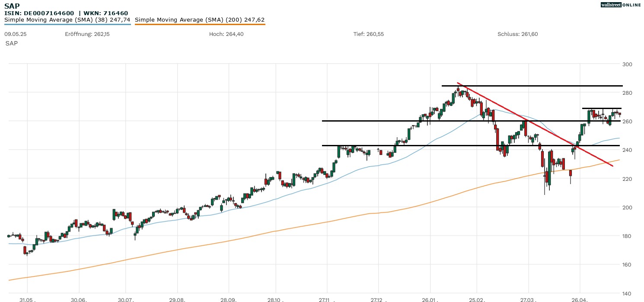Click the red descending trendline
The width and height of the screenshot is (644, 302).
pyautogui.click(x=535, y=125)
